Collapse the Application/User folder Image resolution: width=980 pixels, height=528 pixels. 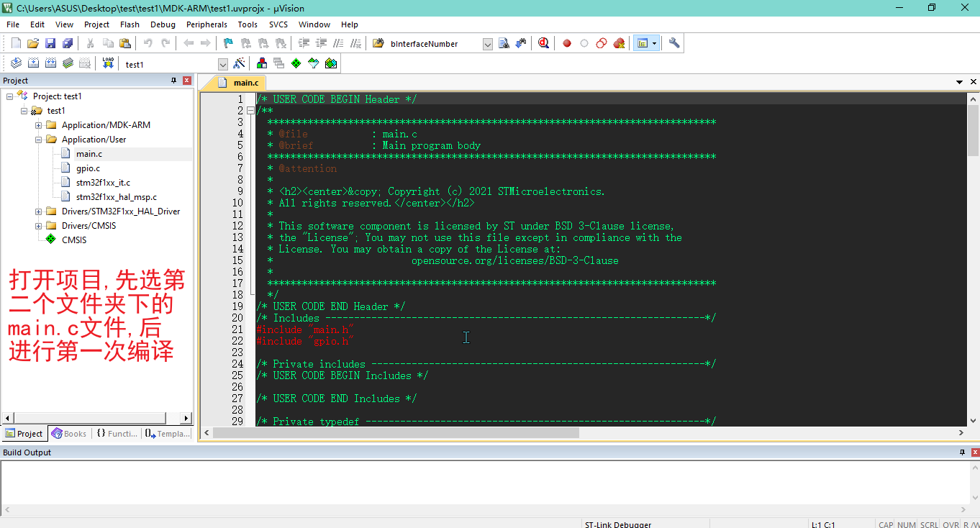(38, 140)
